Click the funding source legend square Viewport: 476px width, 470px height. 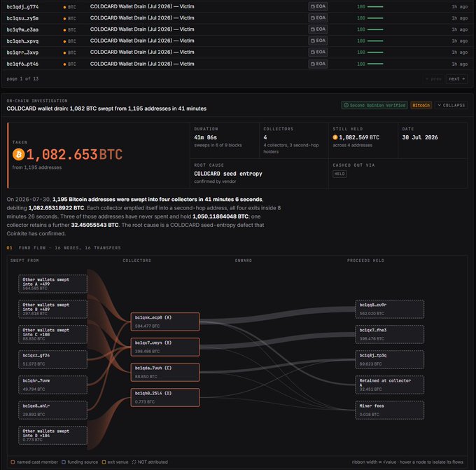(x=64, y=462)
